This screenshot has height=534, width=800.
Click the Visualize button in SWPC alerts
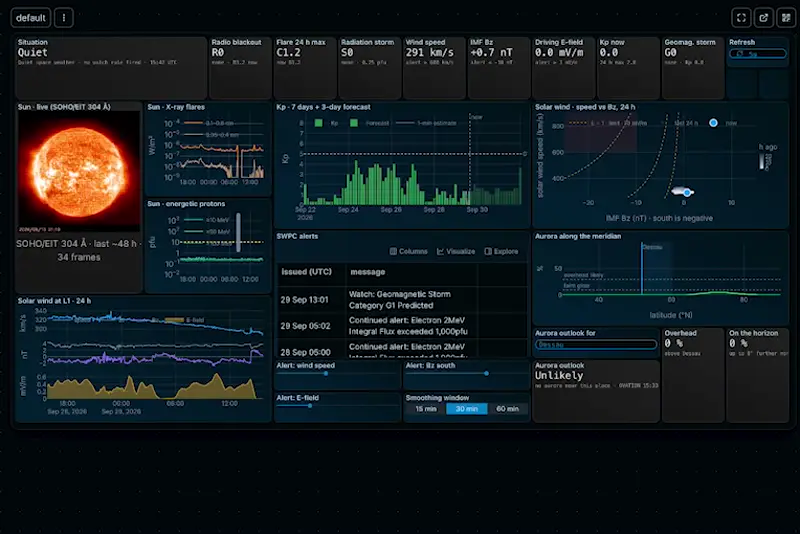456,251
